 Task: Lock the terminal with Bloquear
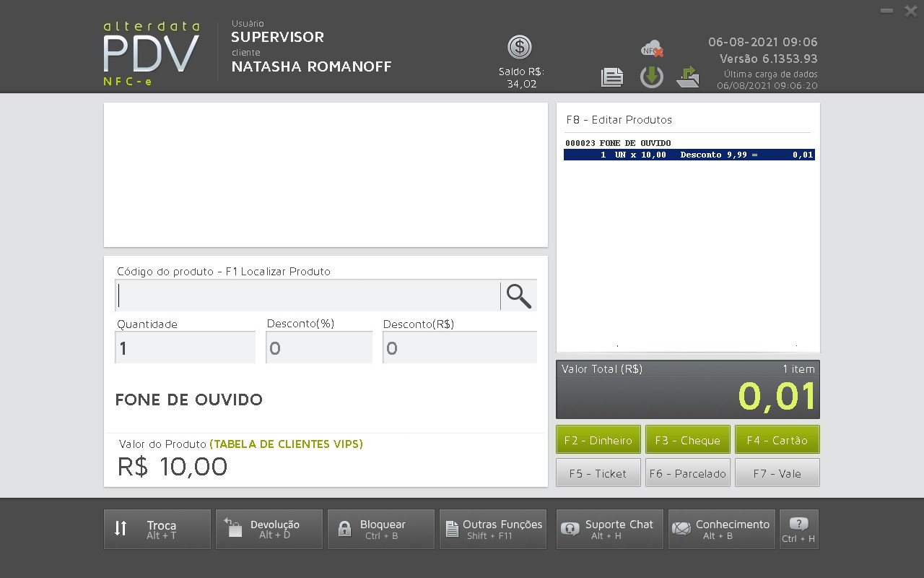pyautogui.click(x=381, y=529)
